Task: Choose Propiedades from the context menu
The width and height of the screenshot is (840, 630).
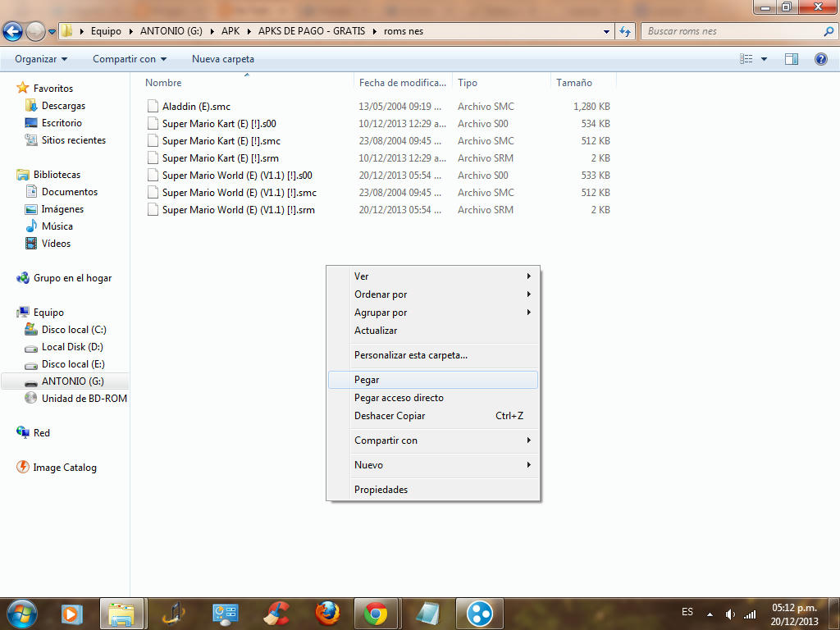Action: 381,490
